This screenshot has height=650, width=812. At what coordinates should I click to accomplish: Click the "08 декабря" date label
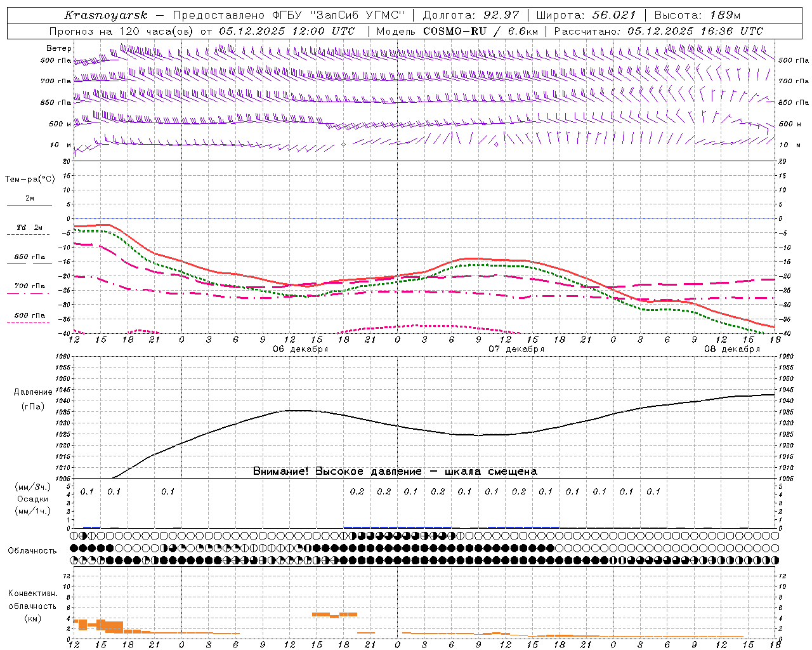point(732,349)
